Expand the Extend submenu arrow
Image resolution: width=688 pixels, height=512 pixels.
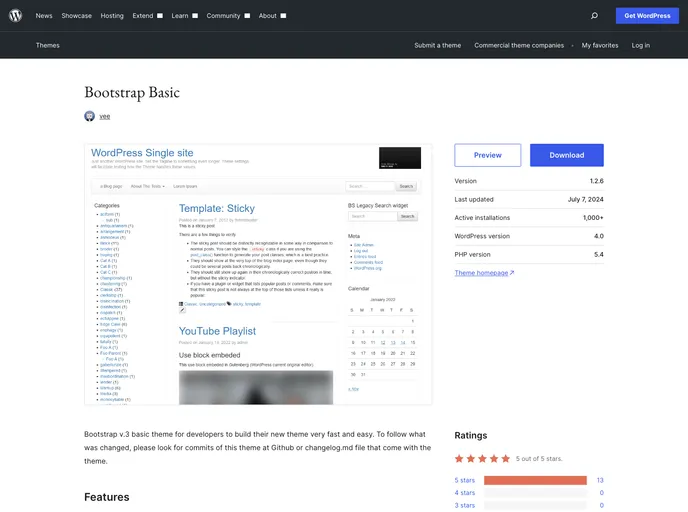(x=160, y=16)
